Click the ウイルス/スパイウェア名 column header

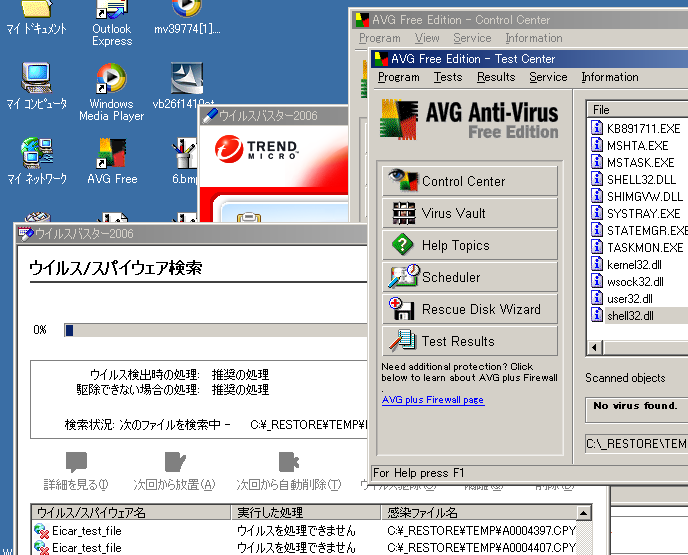131,512
